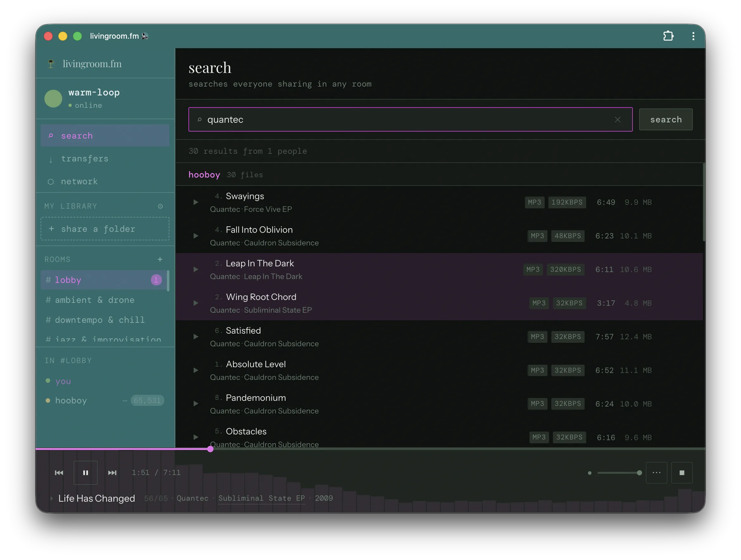Click 'Quantec' artist in the player bar
This screenshot has width=741, height=560.
[x=192, y=498]
